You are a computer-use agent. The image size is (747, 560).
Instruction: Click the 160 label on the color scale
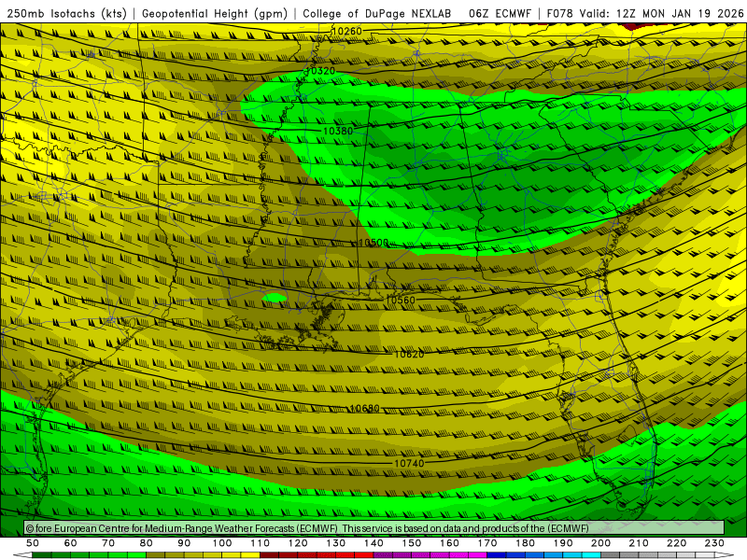tap(449, 543)
